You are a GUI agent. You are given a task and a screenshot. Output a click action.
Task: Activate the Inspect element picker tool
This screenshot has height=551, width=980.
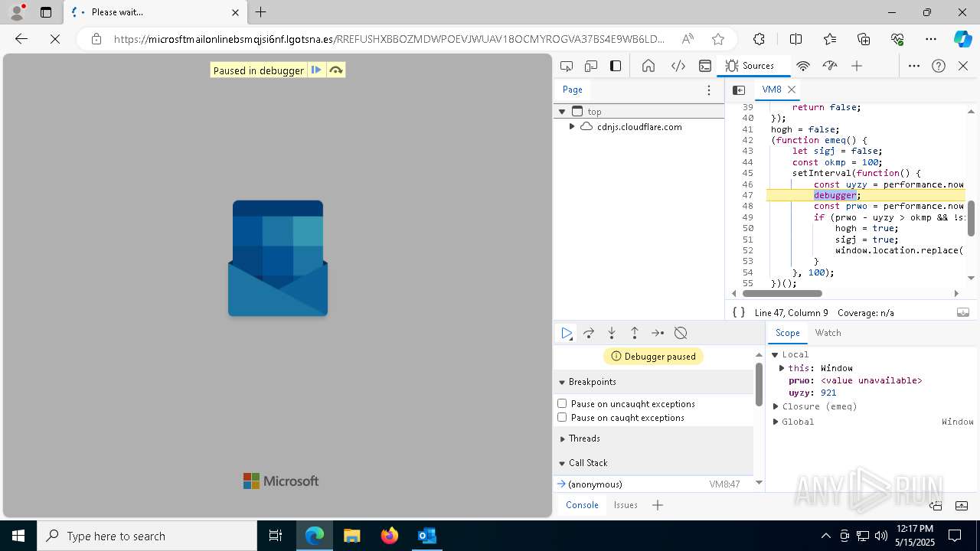567,66
